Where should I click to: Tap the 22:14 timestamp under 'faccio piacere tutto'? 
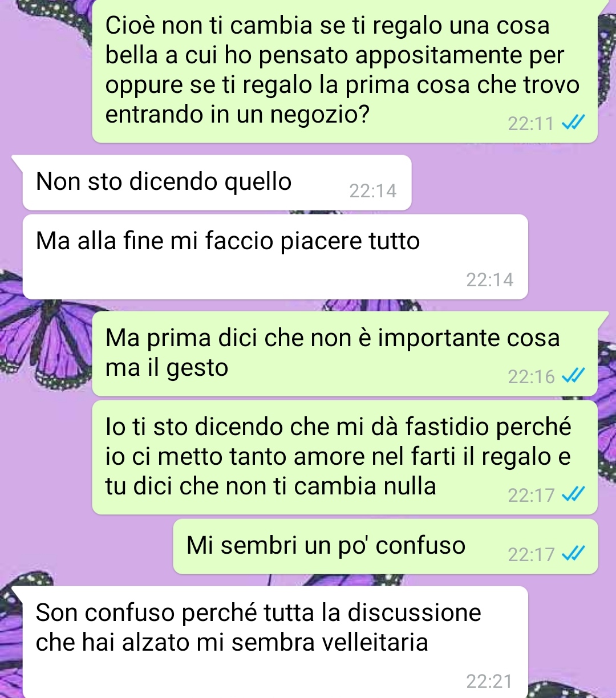[x=489, y=280]
